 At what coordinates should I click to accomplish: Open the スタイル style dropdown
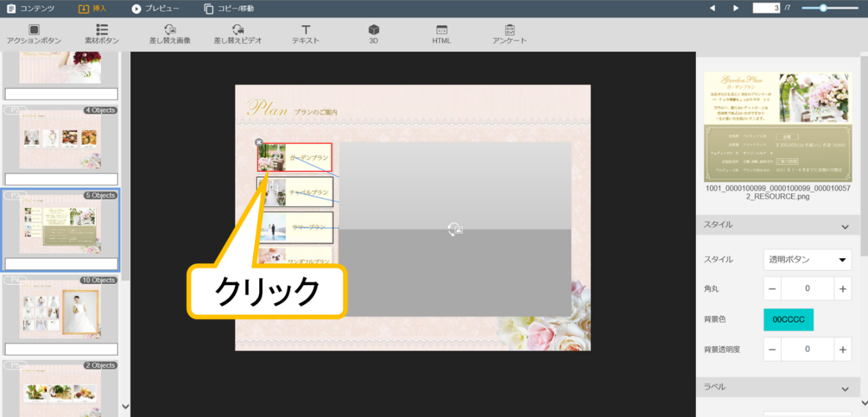tap(807, 259)
